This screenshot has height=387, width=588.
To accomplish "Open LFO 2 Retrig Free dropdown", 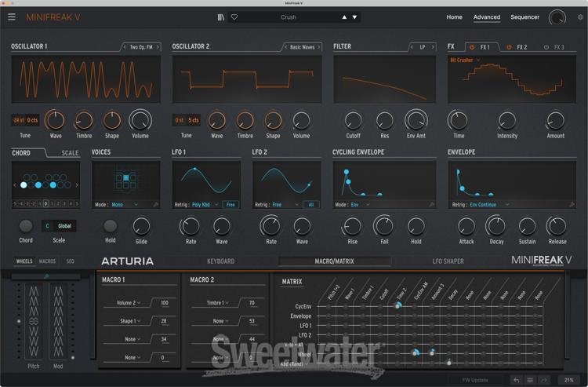I will tap(285, 205).
